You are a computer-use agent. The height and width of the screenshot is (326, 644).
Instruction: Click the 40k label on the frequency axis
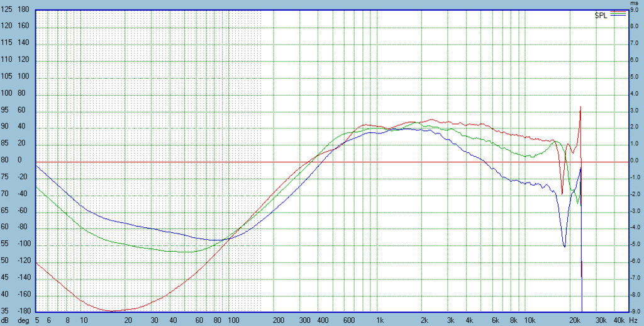point(619,320)
